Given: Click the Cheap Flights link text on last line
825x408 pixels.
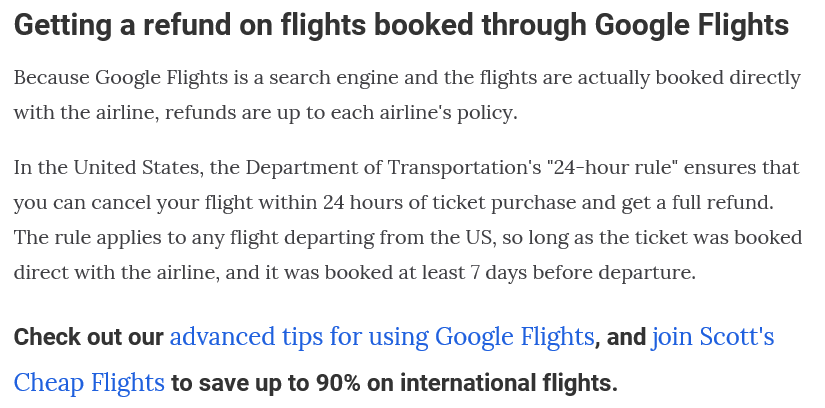Looking at the screenshot, I should click(89, 383).
